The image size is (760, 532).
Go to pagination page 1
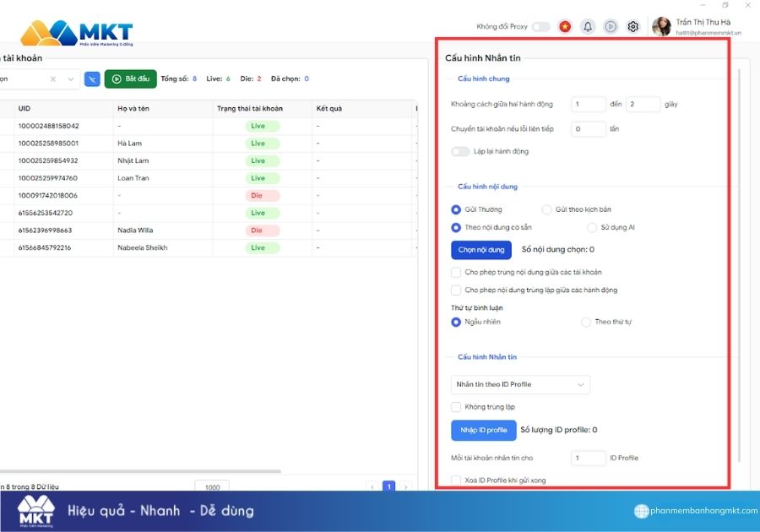point(389,486)
